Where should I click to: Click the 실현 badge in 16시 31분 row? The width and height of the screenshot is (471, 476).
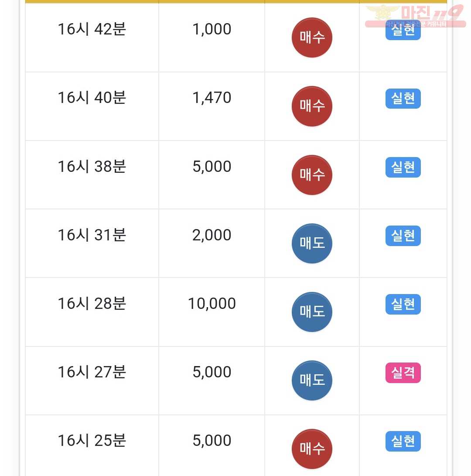(403, 236)
